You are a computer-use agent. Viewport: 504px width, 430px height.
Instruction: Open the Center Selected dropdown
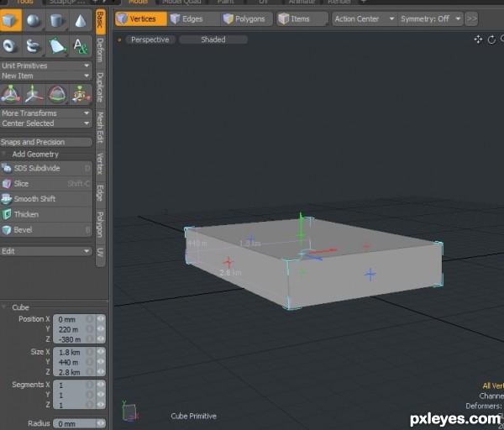click(x=46, y=123)
